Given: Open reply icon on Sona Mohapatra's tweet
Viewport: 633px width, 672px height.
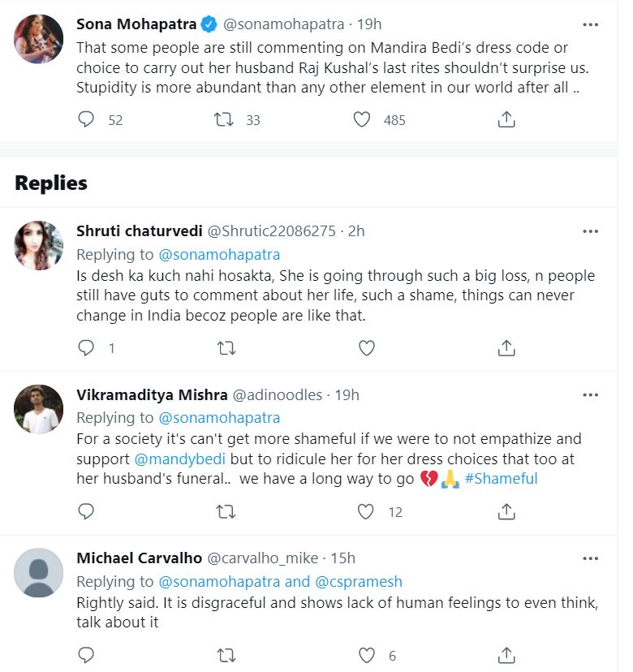Looking at the screenshot, I should tap(86, 119).
